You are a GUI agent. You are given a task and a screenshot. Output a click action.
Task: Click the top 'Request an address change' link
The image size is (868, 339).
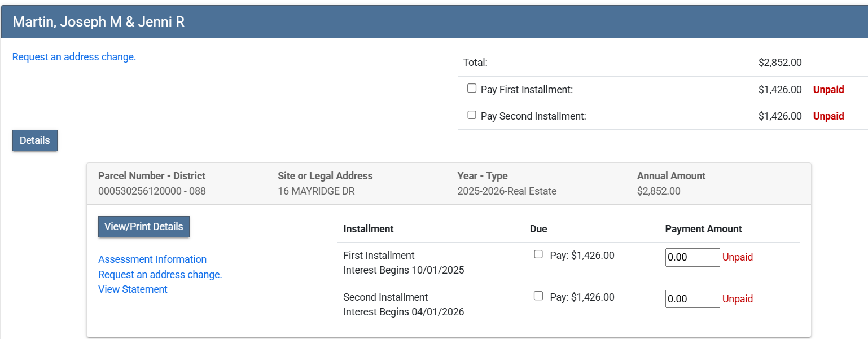coord(74,57)
